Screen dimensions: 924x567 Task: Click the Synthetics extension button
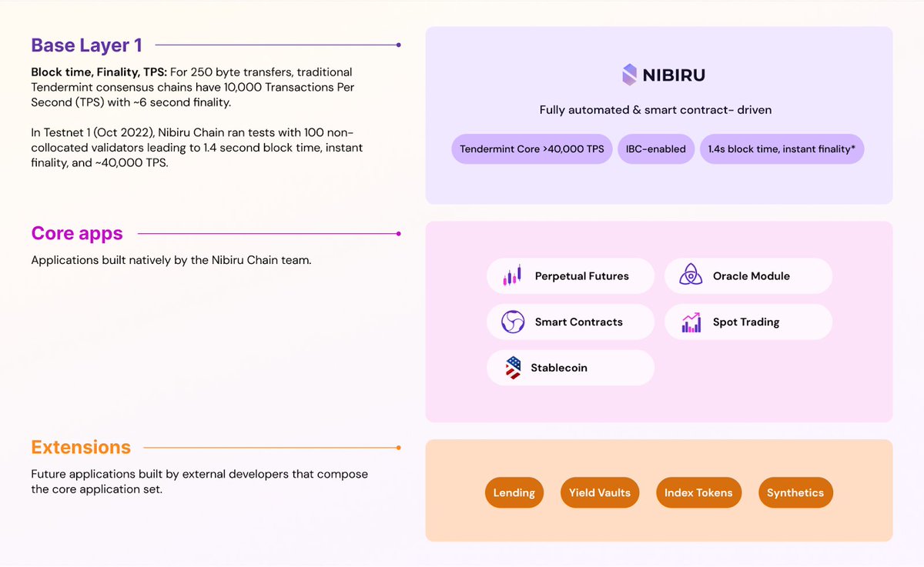pos(795,492)
